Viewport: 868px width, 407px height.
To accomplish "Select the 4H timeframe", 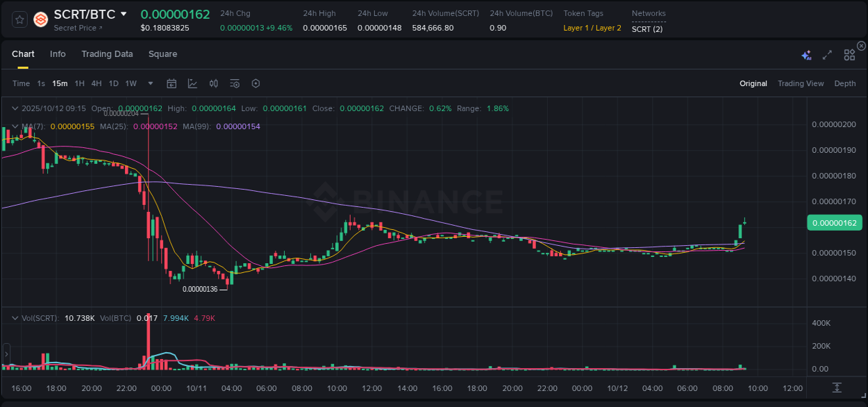I will coord(97,83).
